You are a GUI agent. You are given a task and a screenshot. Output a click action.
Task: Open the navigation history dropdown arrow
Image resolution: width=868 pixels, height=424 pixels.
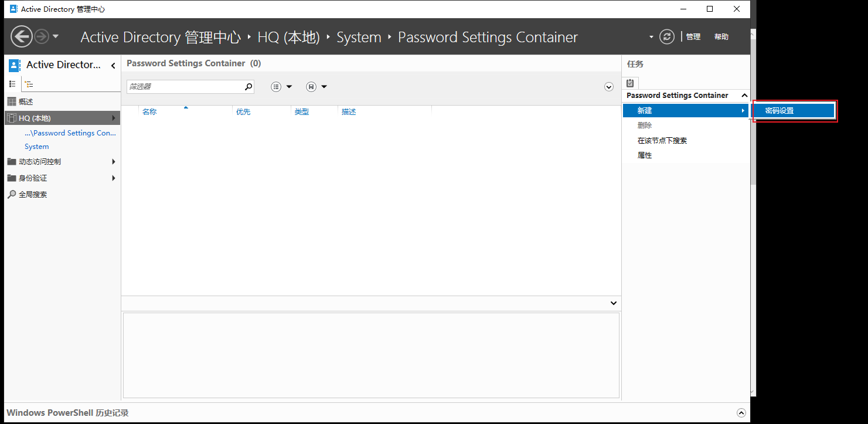56,37
